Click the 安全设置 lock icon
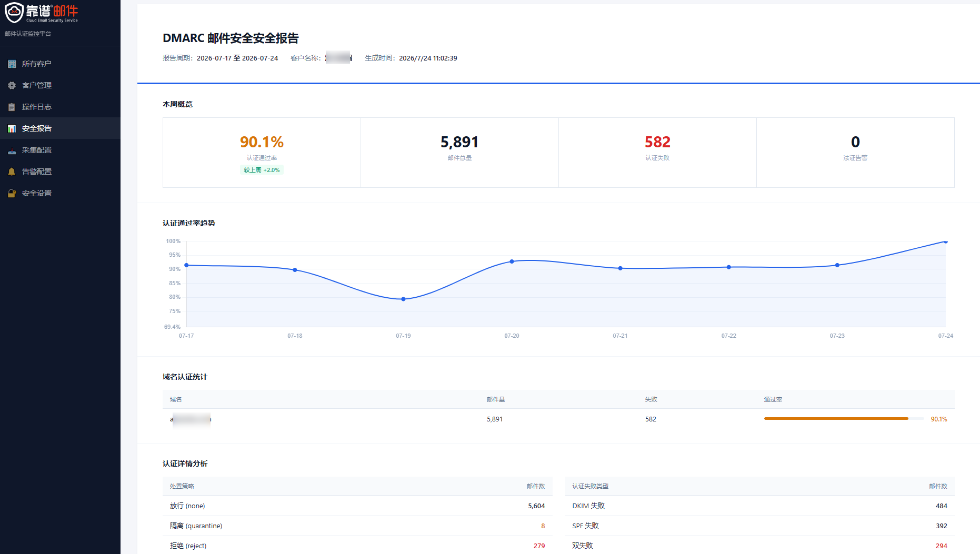The width and height of the screenshot is (980, 554). tap(12, 193)
